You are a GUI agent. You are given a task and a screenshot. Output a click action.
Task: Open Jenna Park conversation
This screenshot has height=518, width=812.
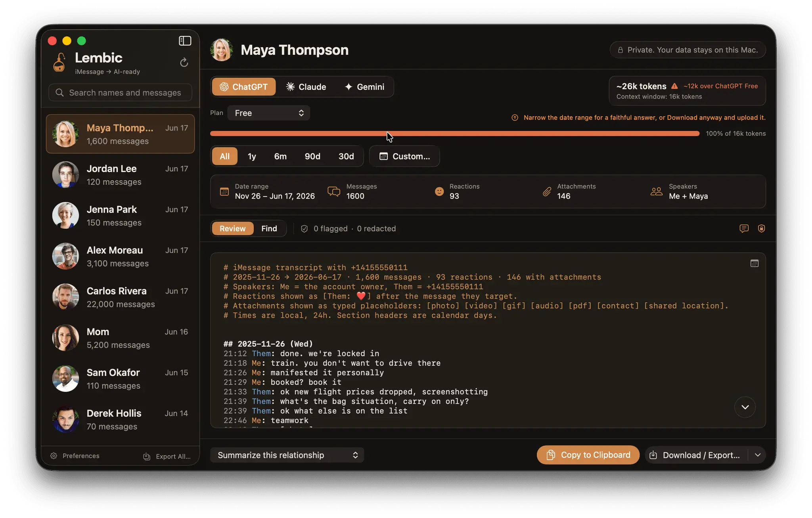pos(120,216)
